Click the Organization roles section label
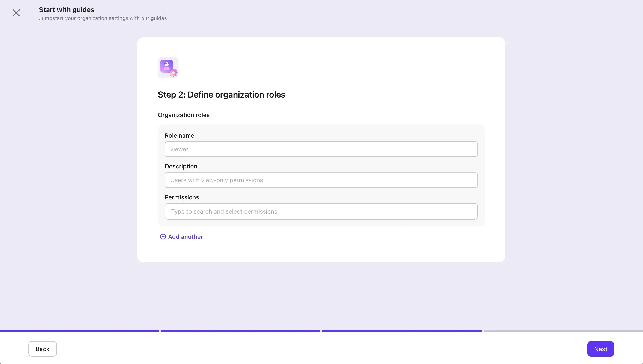The width and height of the screenshot is (643, 364). 184,115
